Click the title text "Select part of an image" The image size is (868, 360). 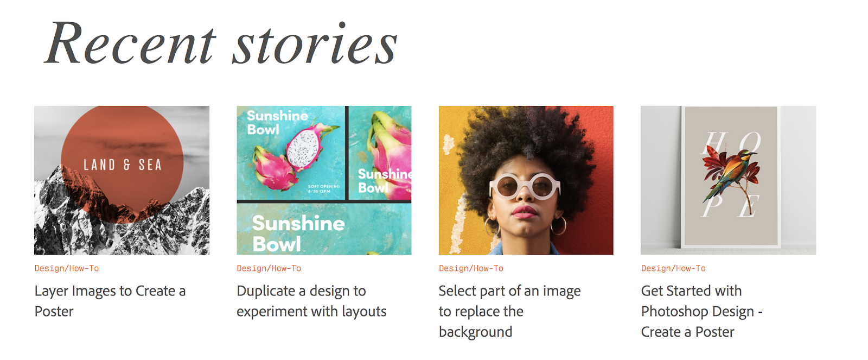[509, 290]
